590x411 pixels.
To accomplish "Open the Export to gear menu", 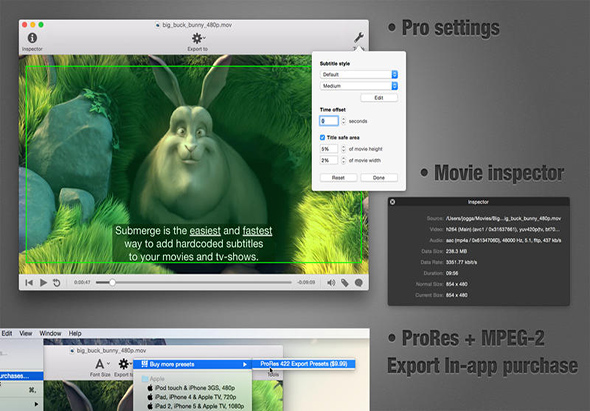I will tap(197, 38).
